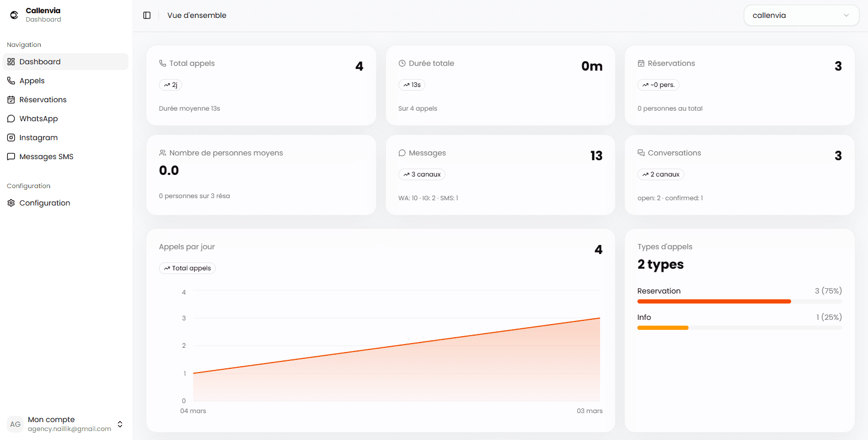Click the 3 canaux badge under Messages

coord(422,174)
